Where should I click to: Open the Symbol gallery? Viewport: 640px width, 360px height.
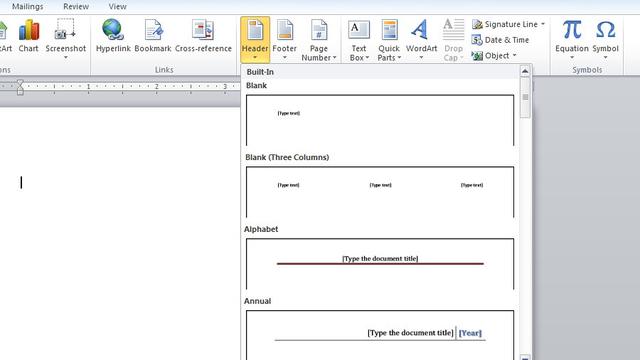[x=606, y=39]
